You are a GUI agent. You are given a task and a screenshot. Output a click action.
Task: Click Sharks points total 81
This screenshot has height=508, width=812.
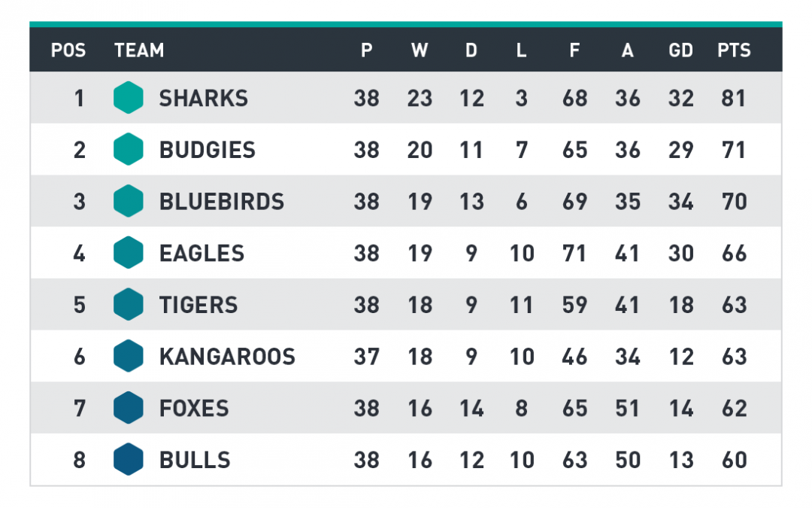[733, 98]
